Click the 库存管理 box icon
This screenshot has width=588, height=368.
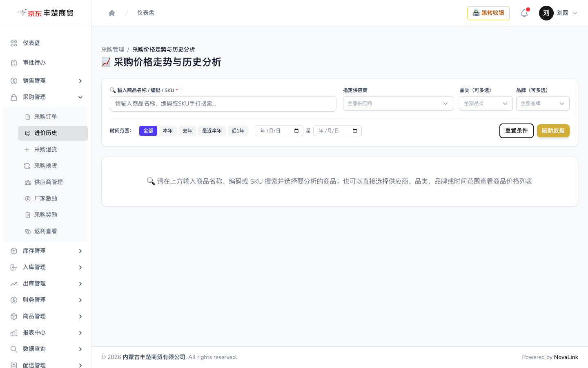[x=14, y=251]
